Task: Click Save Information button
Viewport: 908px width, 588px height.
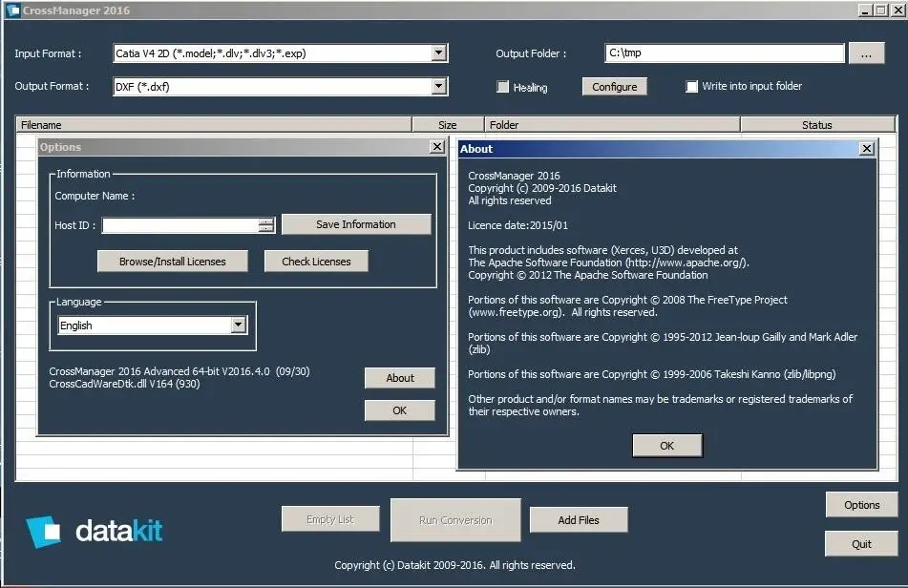Action: pos(356,224)
